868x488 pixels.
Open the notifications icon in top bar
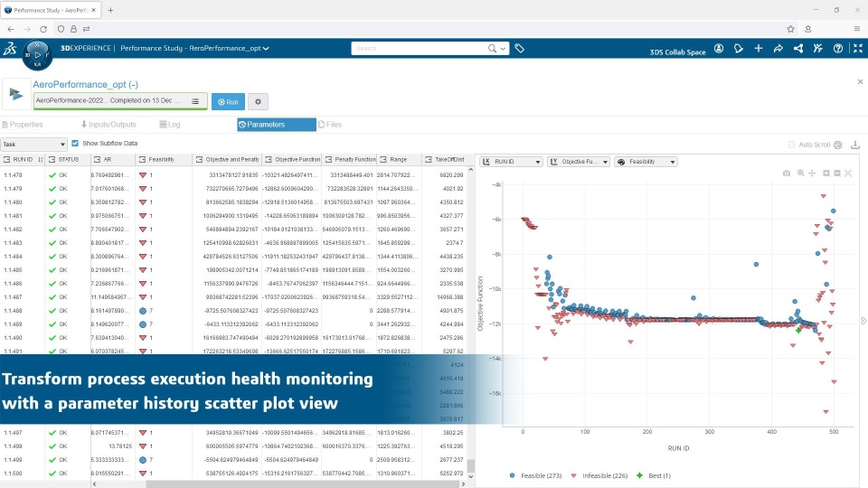pyautogui.click(x=739, y=49)
